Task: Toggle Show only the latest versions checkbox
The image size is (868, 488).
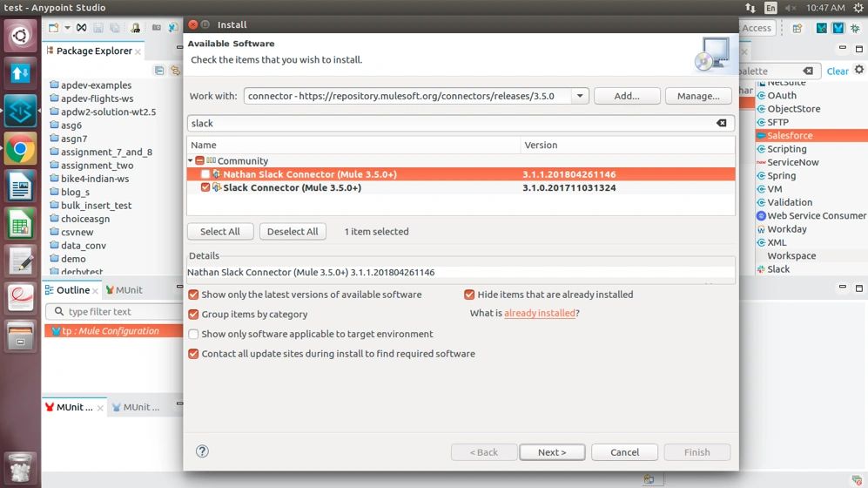Action: pyautogui.click(x=193, y=295)
